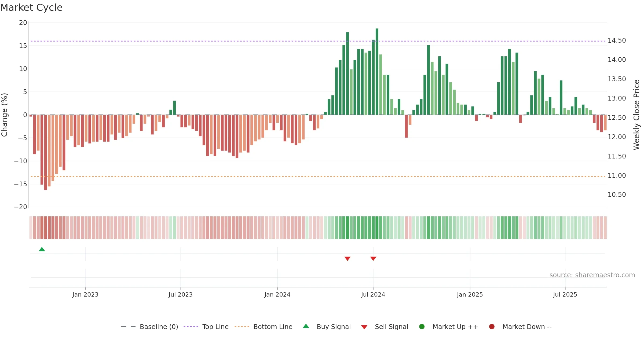Click the first red Sell Signal marker before Jul 2024
Viewport: 644px width, 362px height.
(x=347, y=258)
